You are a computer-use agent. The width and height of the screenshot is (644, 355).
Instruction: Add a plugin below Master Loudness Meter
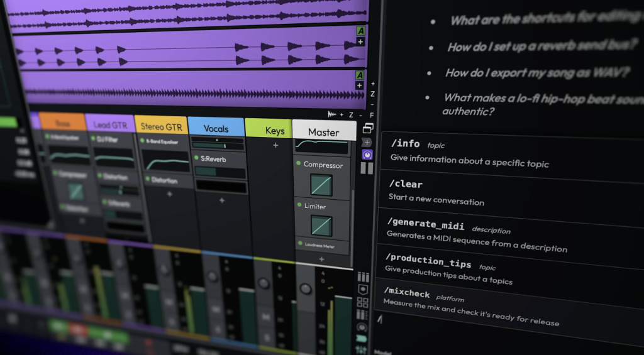(x=321, y=259)
